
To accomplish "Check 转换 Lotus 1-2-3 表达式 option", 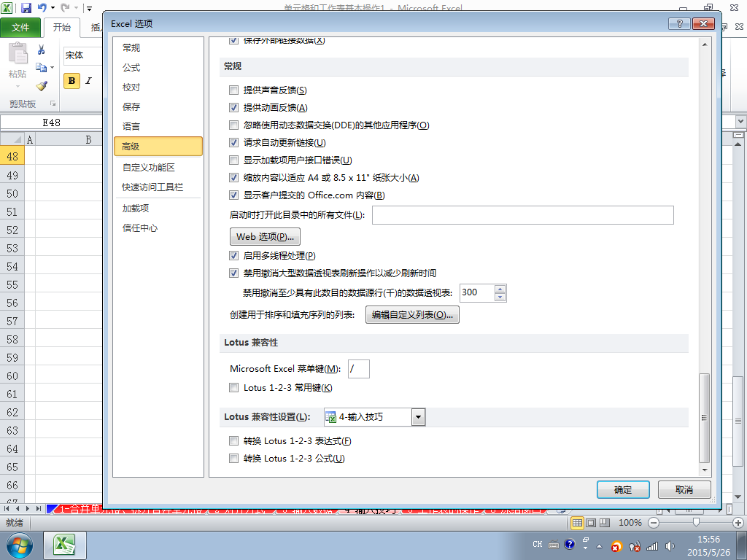I will point(233,441).
